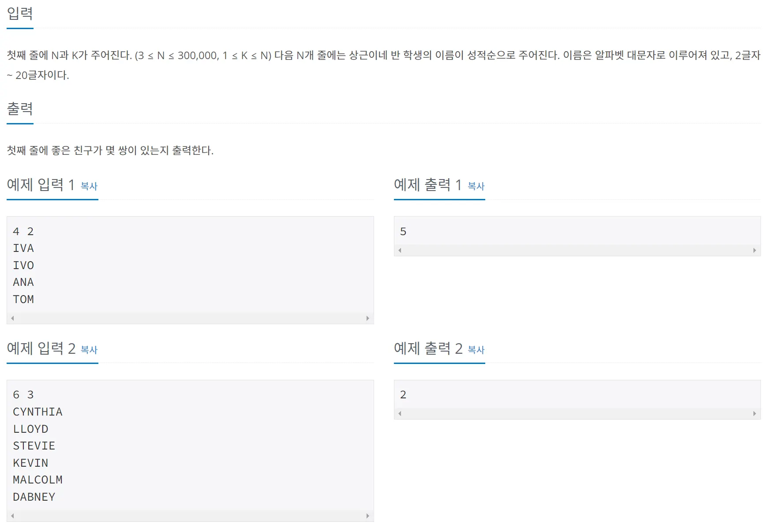Image resolution: width=768 pixels, height=532 pixels.
Task: Click right scroll arrow of 예제 입력 1 box
Action: pos(368,318)
